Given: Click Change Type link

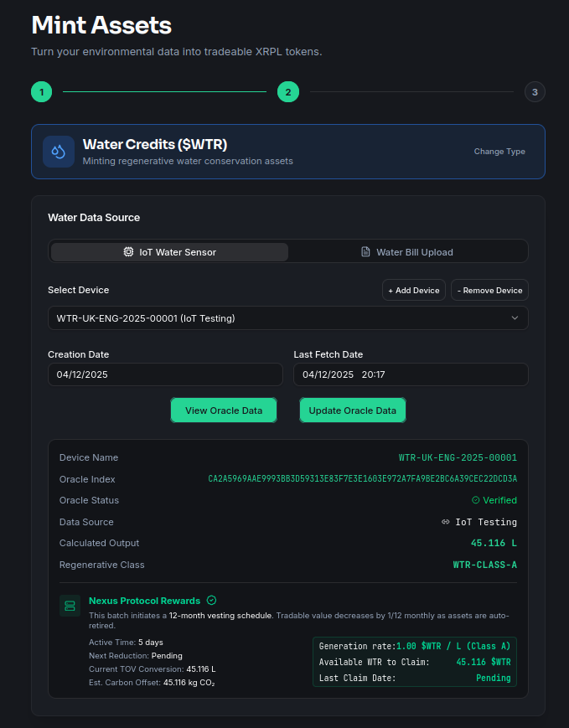Looking at the screenshot, I should [499, 152].
